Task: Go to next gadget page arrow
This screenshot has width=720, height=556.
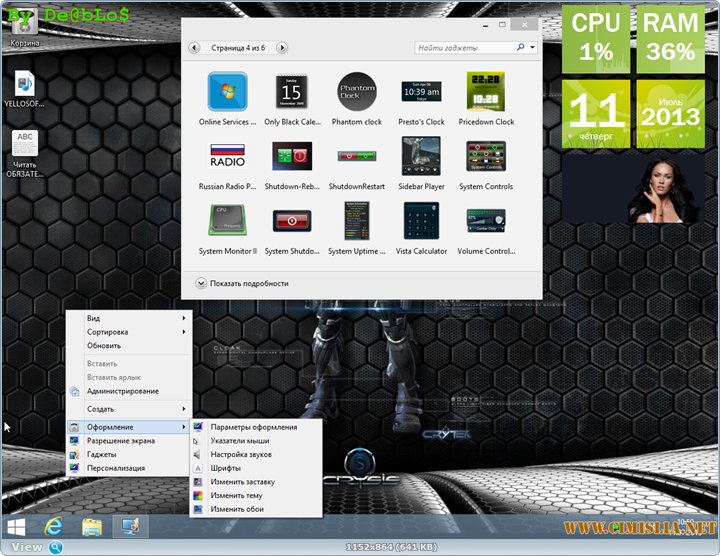Action: pos(282,47)
